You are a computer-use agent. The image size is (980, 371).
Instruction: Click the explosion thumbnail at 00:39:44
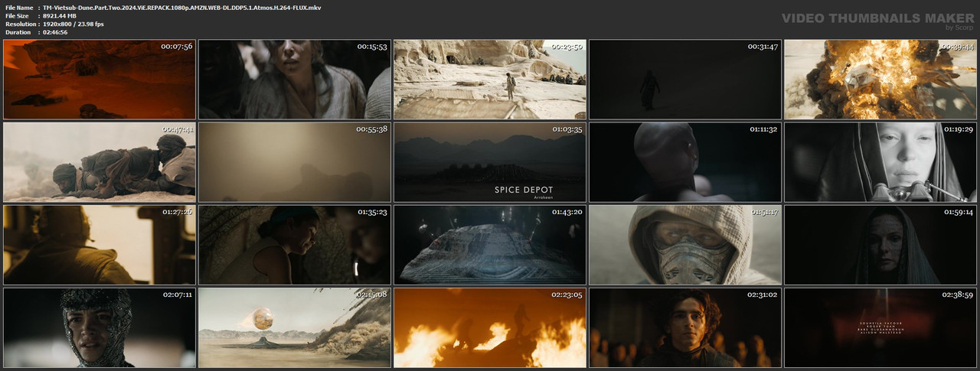[x=880, y=80]
